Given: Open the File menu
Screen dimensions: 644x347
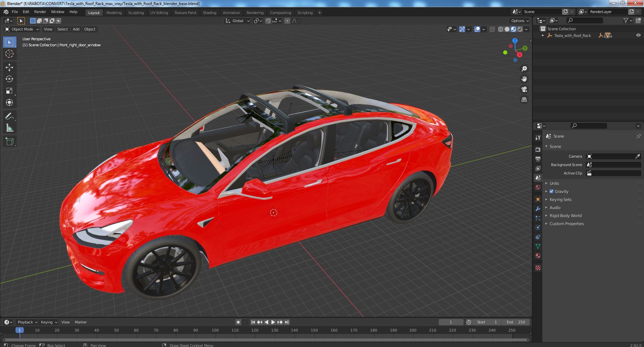Looking at the screenshot, I should pos(15,12).
